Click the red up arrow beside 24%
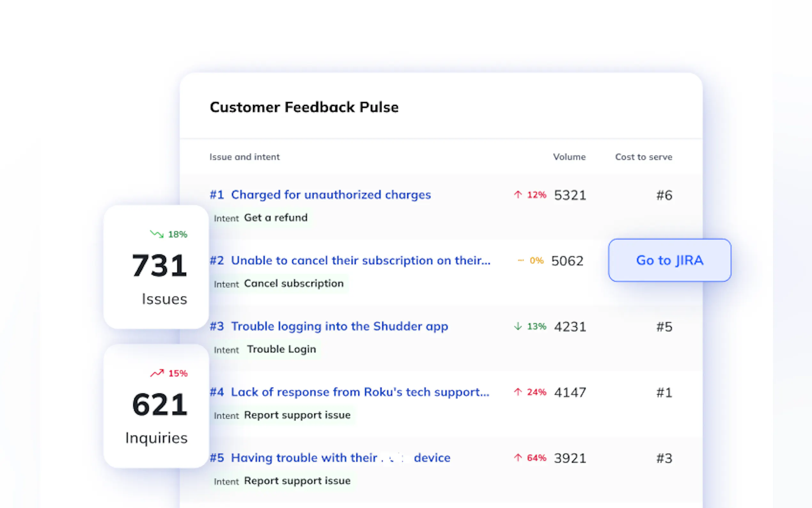This screenshot has height=508, width=812. point(518,392)
